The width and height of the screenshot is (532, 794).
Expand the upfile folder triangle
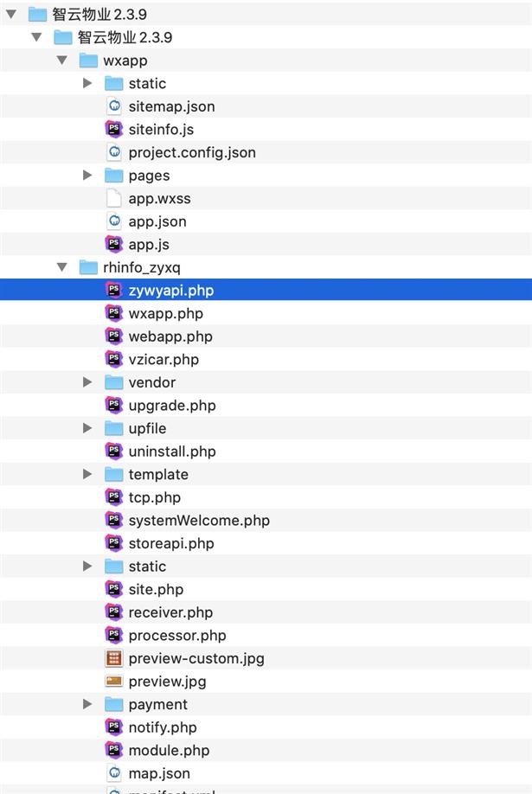[87, 428]
